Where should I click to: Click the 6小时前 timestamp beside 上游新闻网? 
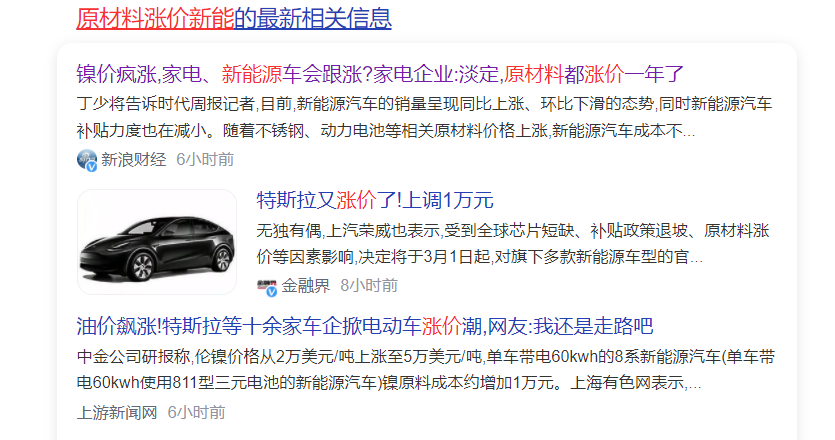tap(197, 412)
